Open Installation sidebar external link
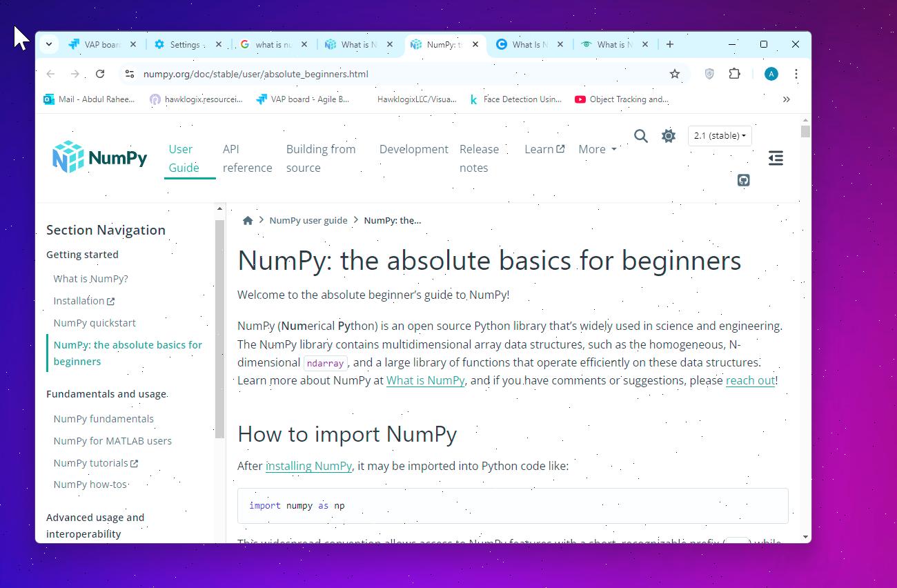Viewport: 897px width, 588px height. tap(83, 301)
